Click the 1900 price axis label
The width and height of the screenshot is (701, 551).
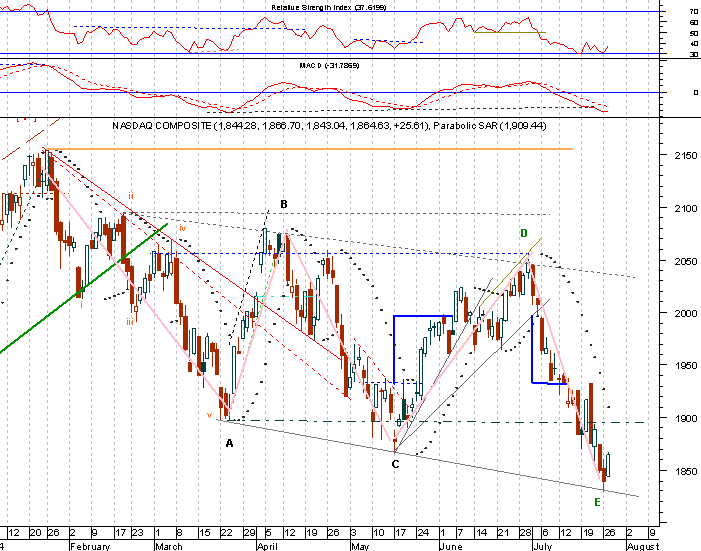[x=685, y=418]
